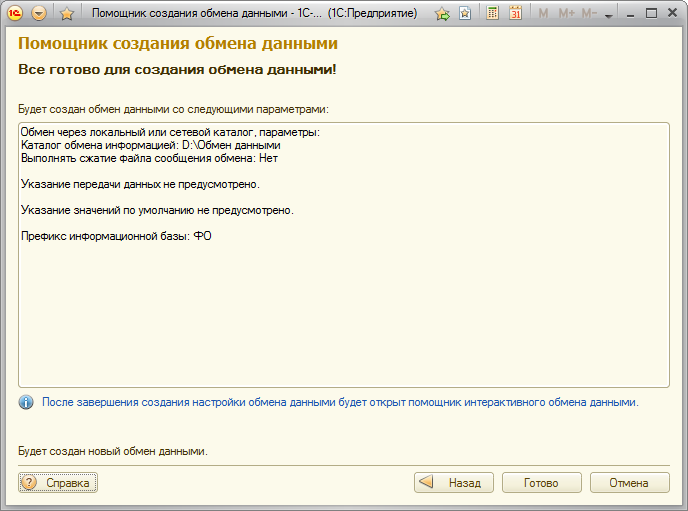Image resolution: width=688 pixels, height=511 pixels.
Task: Click the M memory button
Action: [544, 14]
